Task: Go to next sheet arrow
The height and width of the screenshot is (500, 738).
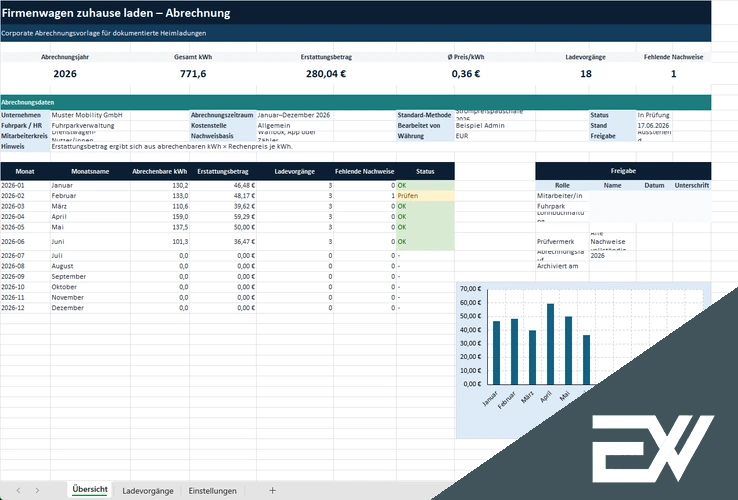Action: click(37, 491)
